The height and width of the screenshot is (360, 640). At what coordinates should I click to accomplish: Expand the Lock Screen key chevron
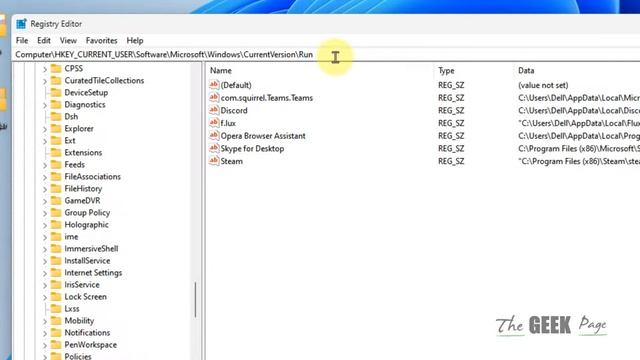45,298
